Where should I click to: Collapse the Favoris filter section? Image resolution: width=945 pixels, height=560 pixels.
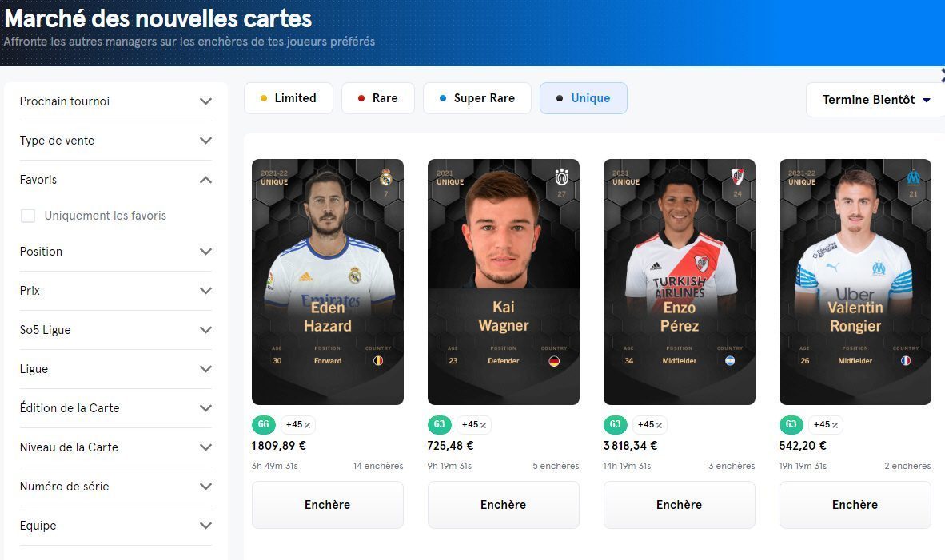click(116, 180)
